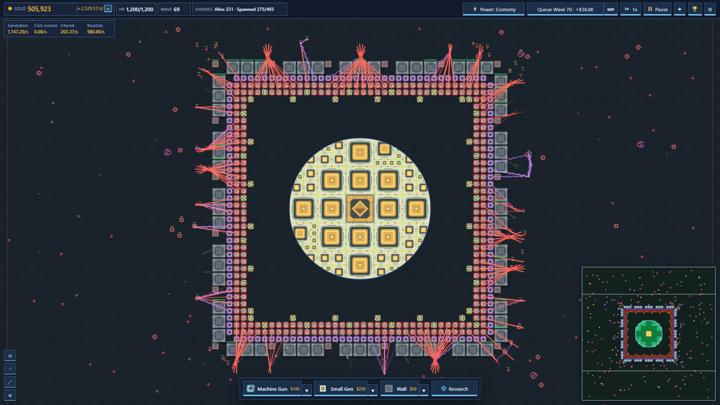
Task: Select the Small Gen build button
Action: (342, 389)
